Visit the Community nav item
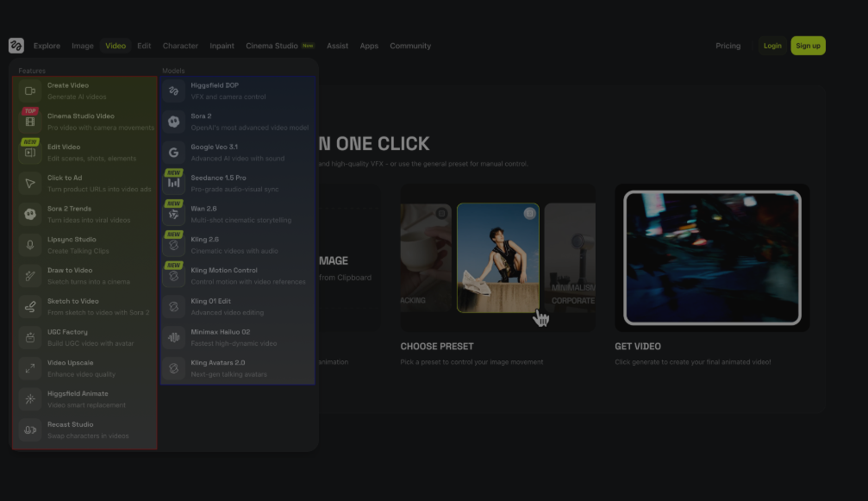The image size is (868, 501). point(410,46)
